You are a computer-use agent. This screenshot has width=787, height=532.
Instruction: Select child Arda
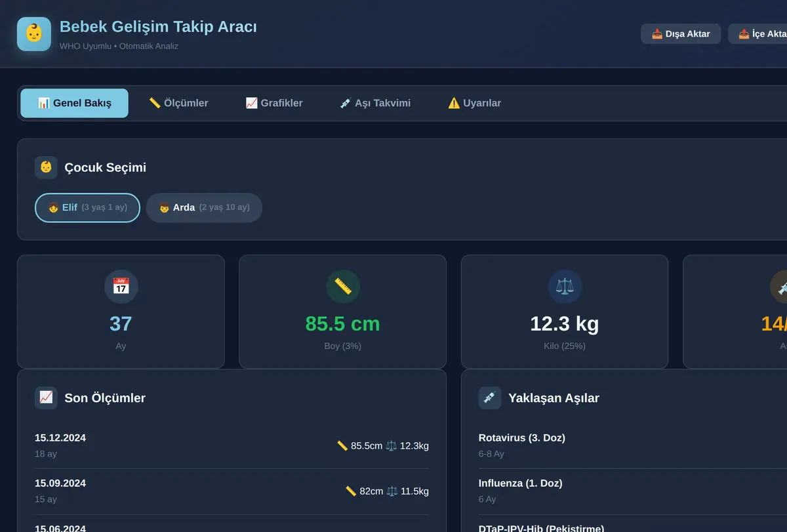click(204, 207)
